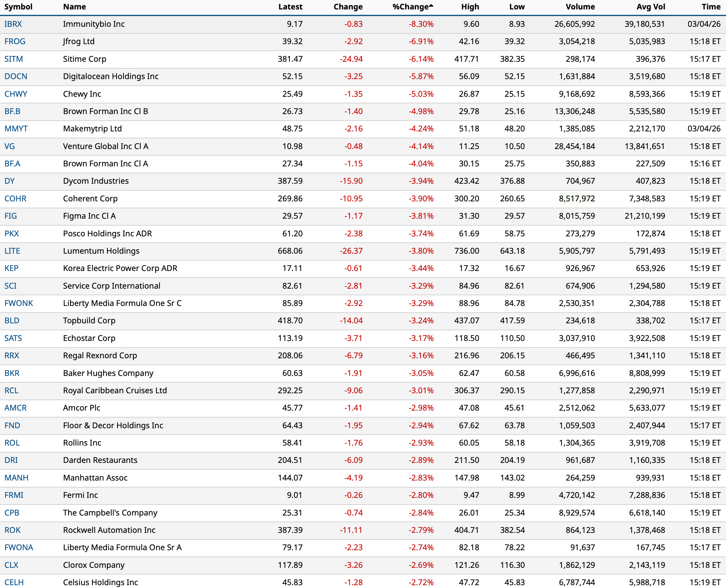Open the FWONK ticker link
Screen dimensions: 726x588
click(19, 303)
